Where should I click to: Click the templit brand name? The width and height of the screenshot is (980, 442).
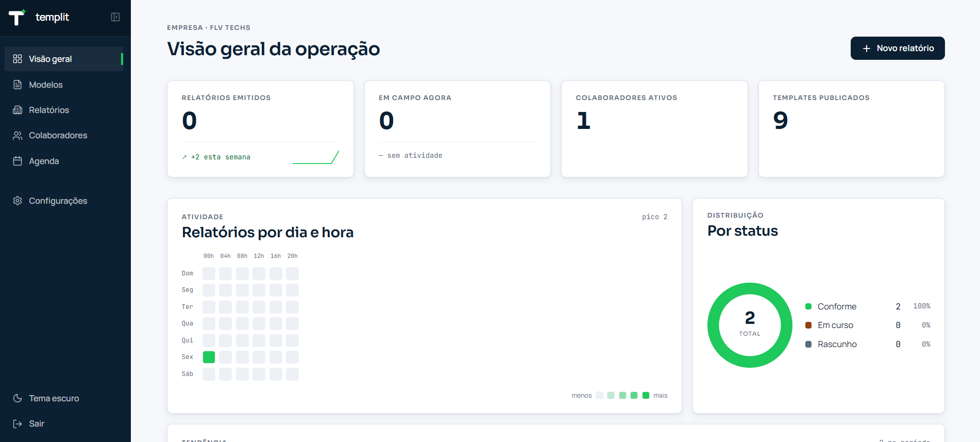click(x=52, y=17)
